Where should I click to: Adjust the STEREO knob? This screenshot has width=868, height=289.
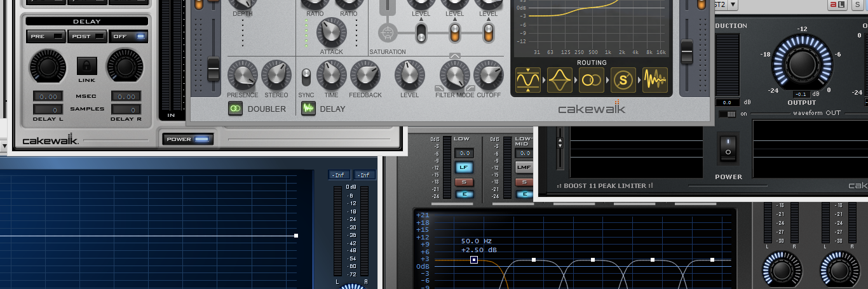(276, 75)
